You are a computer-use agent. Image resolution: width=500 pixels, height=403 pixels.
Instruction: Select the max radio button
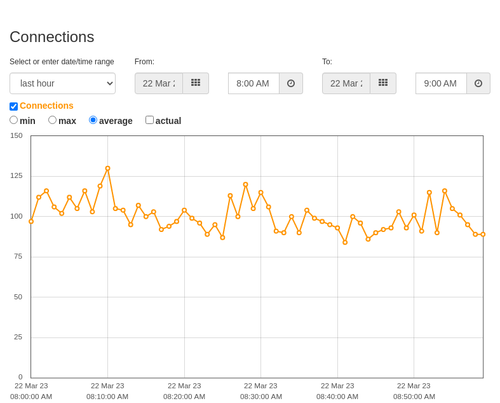(52, 120)
